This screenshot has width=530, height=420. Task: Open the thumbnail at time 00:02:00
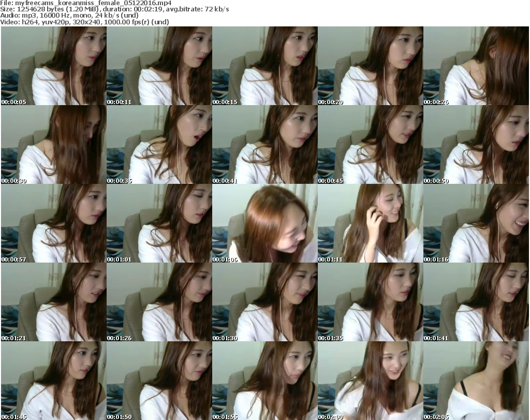tap(371, 381)
